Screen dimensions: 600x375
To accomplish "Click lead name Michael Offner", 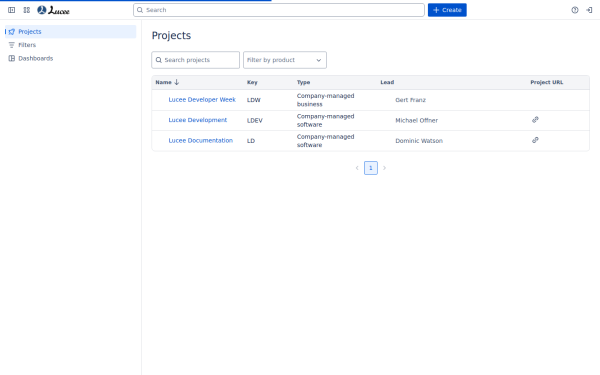I will click(416, 120).
